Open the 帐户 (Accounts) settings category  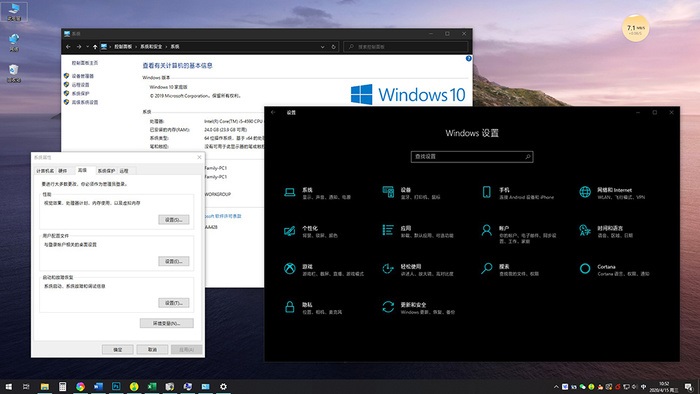coord(519,234)
